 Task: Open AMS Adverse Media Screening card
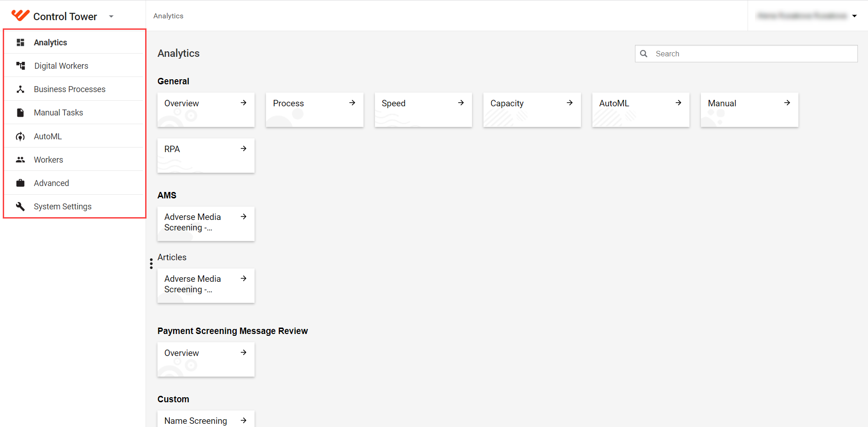[206, 224]
